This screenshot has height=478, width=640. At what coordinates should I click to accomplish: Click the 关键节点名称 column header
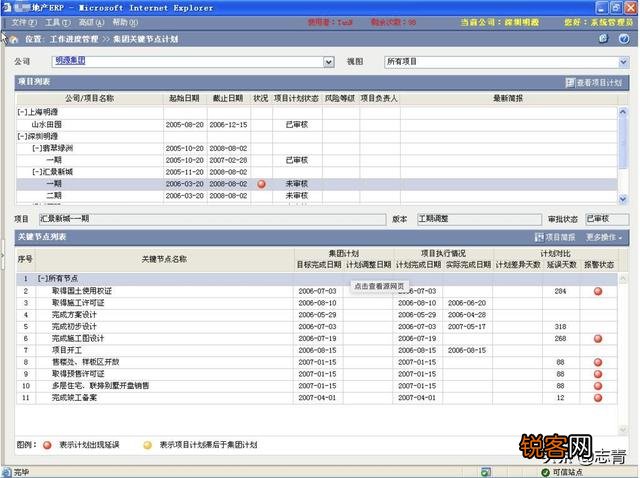point(164,259)
